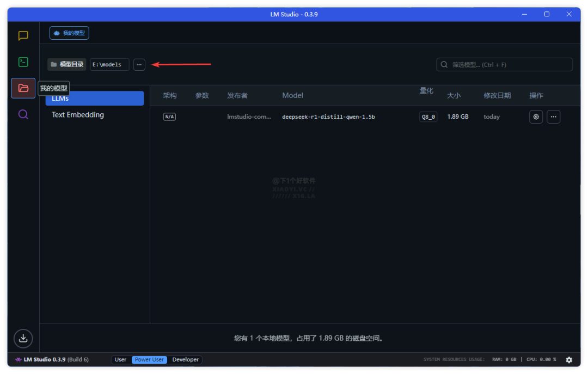Click the 模型目录 folder button
The width and height of the screenshot is (588, 374).
(x=67, y=65)
